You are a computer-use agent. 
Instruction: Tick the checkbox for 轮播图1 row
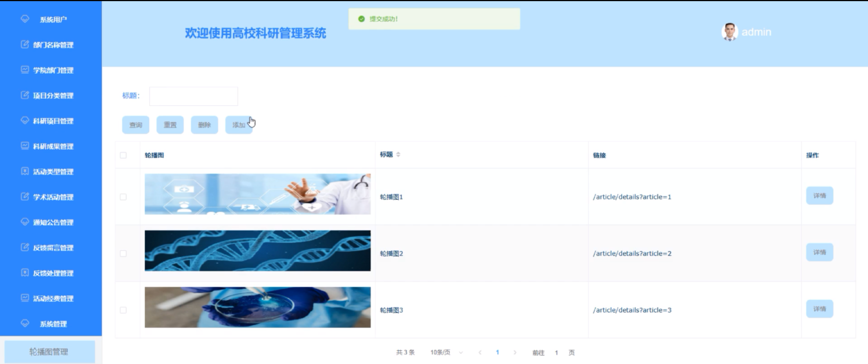[x=123, y=197]
